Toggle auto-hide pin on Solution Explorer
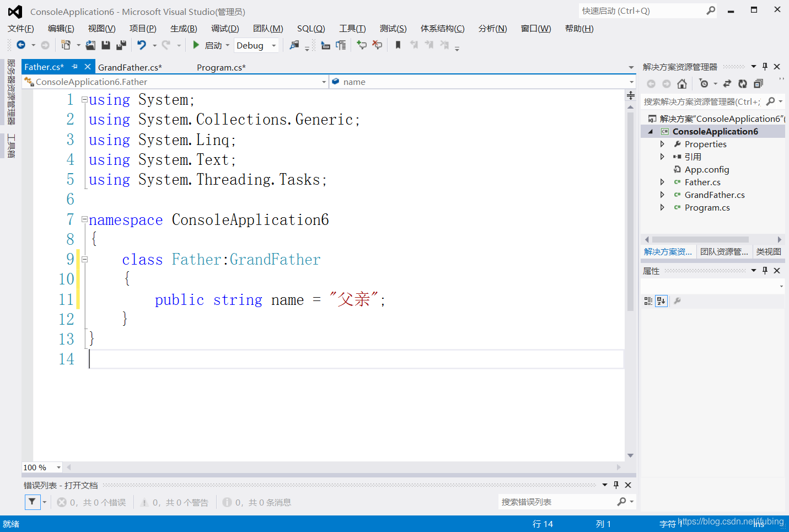 765,67
